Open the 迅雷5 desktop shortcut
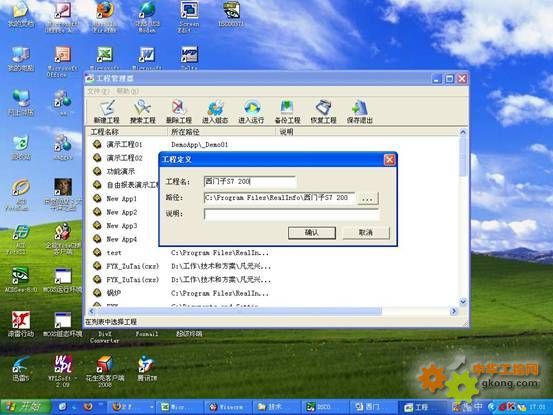553x415 pixels. click(x=21, y=368)
